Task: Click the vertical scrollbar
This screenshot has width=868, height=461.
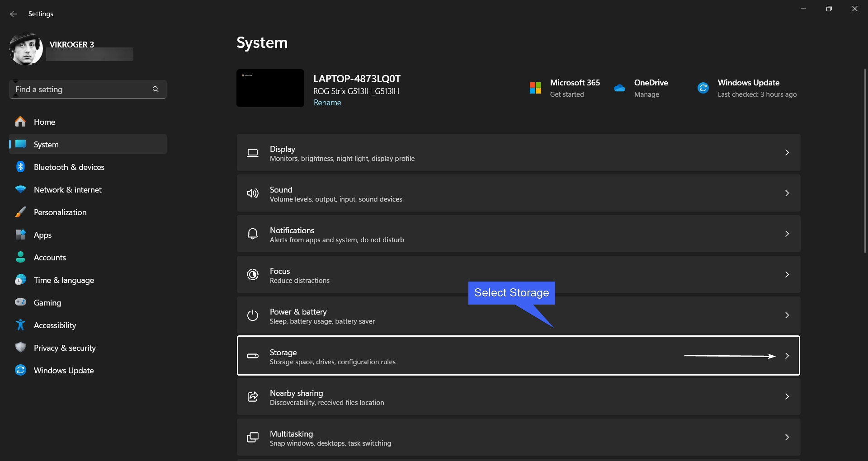Action: click(x=865, y=160)
